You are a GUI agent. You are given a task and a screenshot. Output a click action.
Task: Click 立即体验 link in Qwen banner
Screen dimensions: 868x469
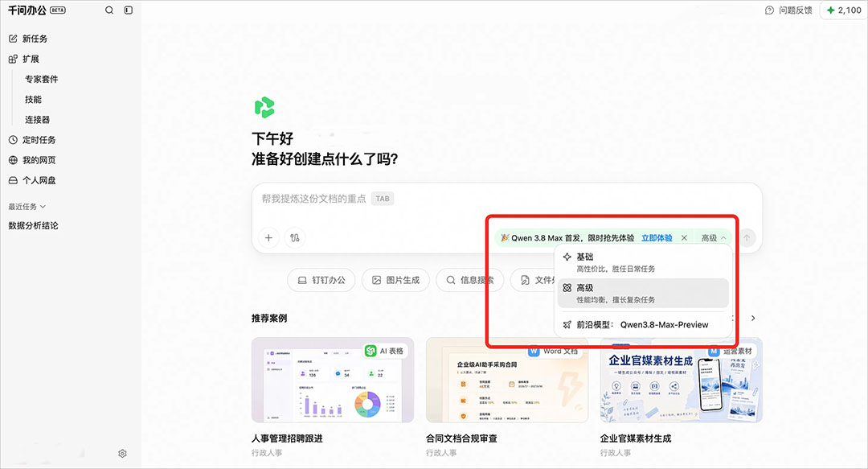[657, 238]
